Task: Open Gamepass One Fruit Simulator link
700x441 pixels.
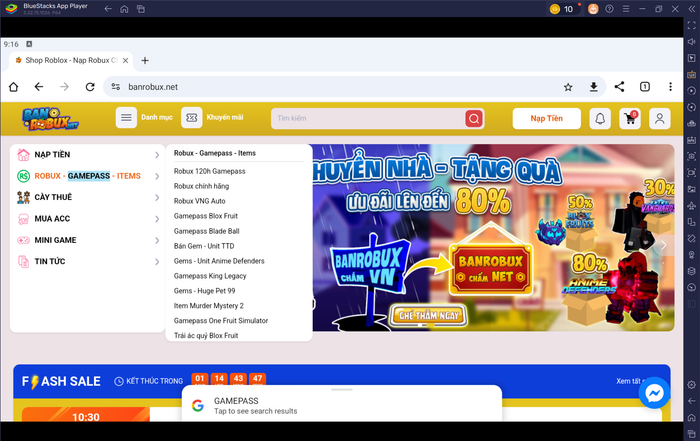Action: click(221, 320)
